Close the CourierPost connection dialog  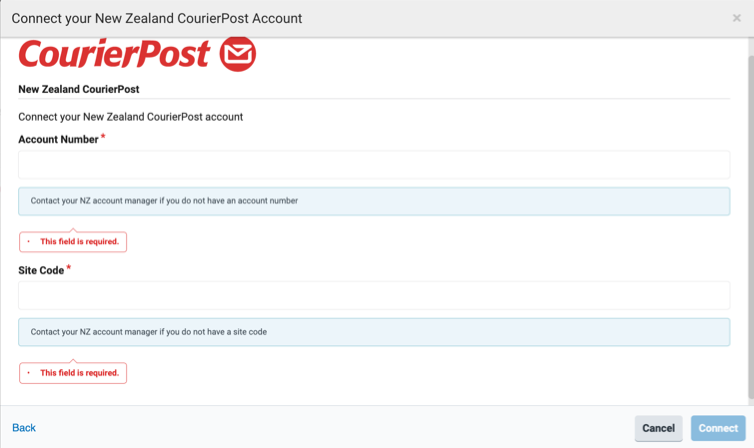(736, 18)
